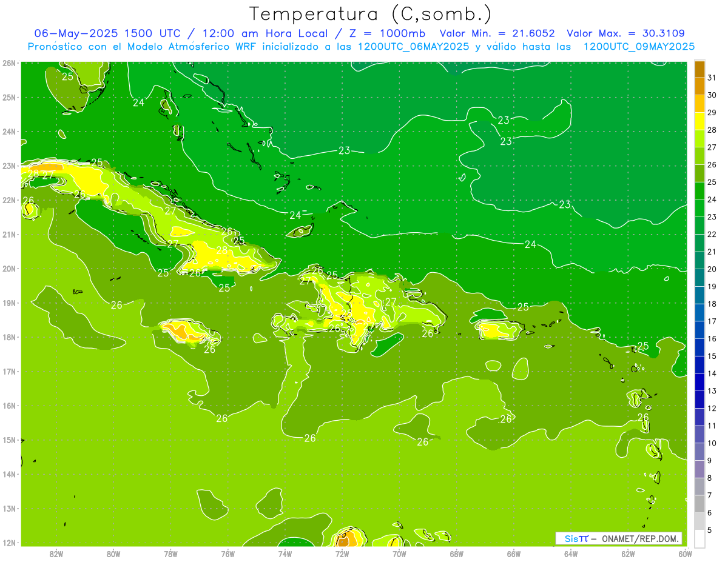Image resolution: width=728 pixels, height=562 pixels.
Task: Click the '21N' latitude axis label
Action: [x=9, y=235]
